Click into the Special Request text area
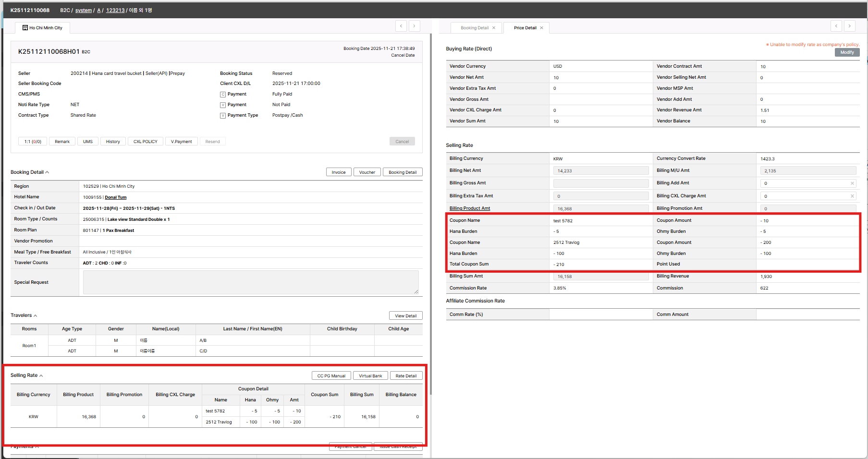Screen dimensions: 868x459 tap(250, 282)
